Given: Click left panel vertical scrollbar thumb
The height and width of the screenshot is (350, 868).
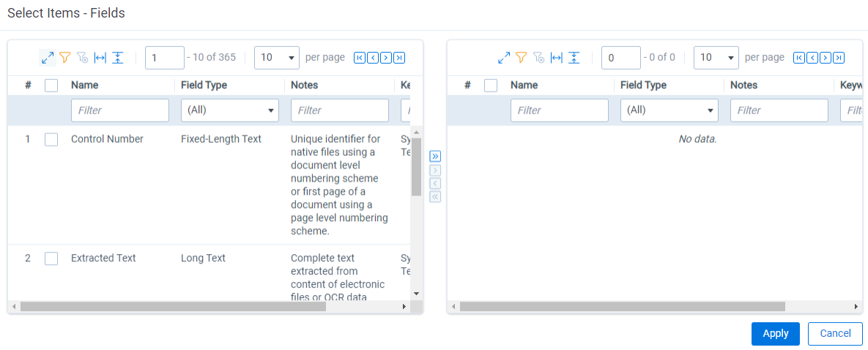Looking at the screenshot, I should 416,167.
